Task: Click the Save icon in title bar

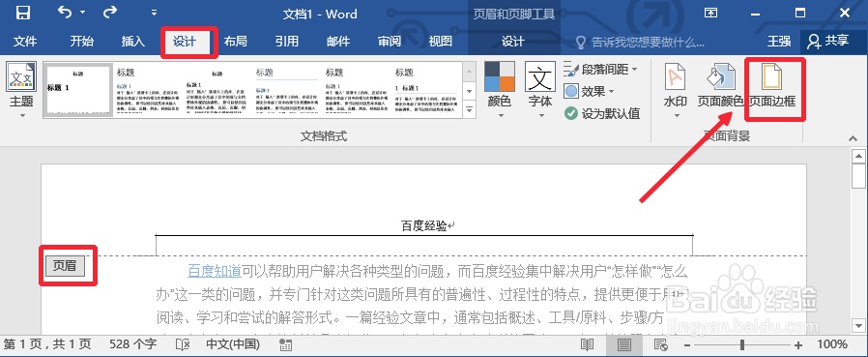Action: coord(22,12)
